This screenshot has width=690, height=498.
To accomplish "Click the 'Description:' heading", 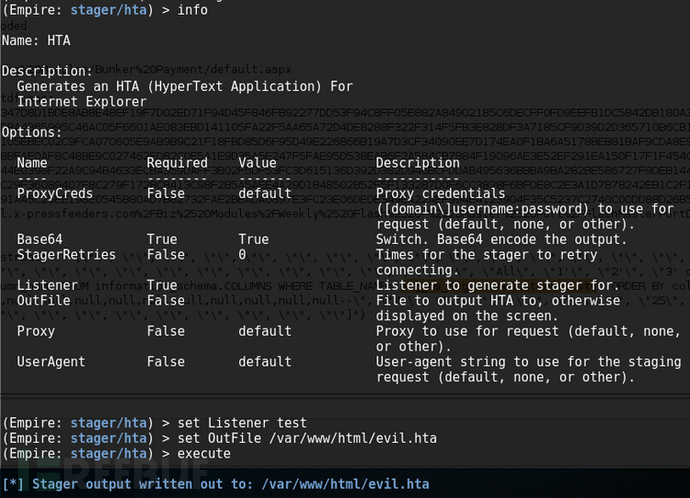I will click(47, 71).
